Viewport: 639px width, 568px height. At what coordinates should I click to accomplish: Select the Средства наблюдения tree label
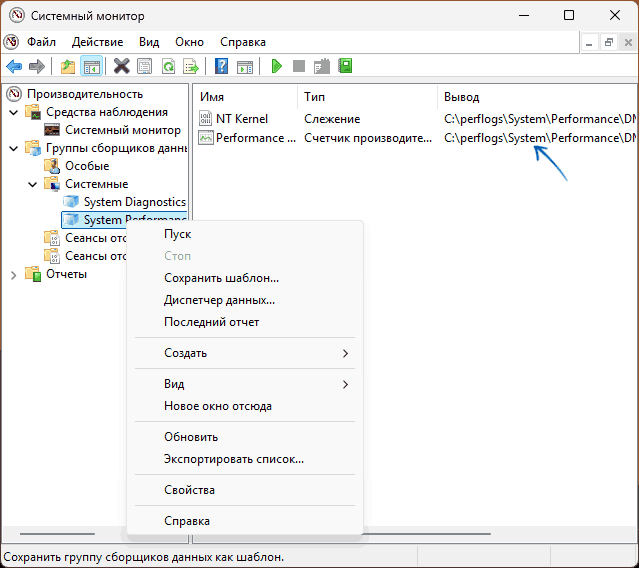(107, 112)
